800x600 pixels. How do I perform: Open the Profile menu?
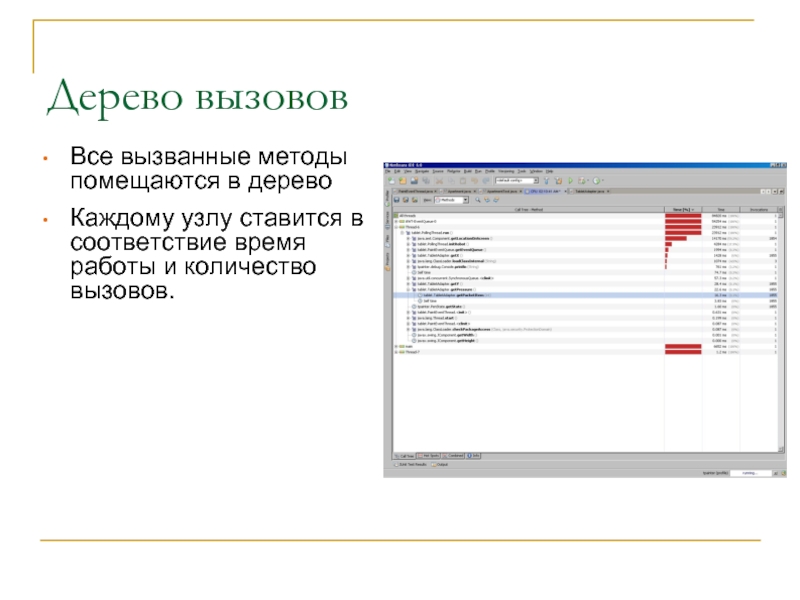coord(490,171)
